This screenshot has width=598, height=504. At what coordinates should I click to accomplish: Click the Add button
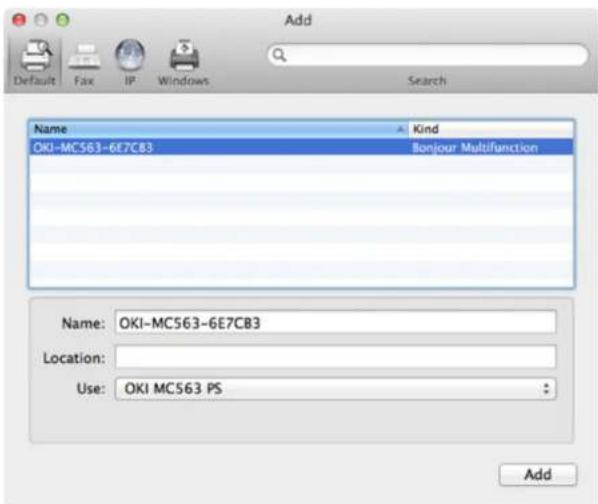[538, 475]
